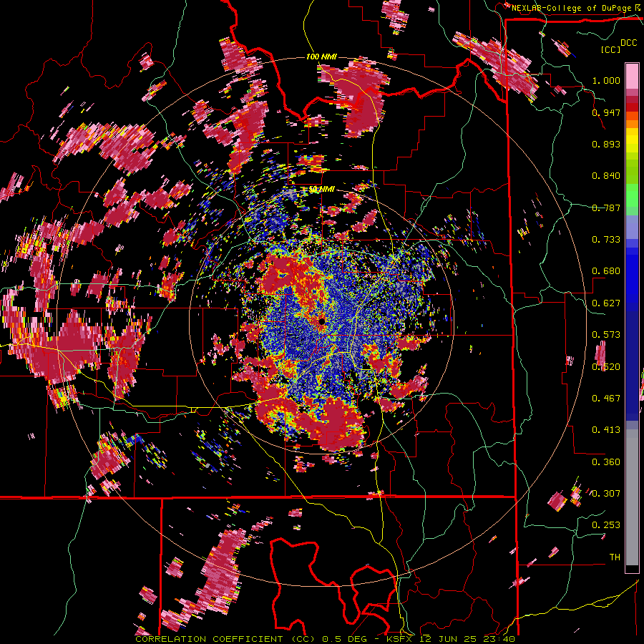This screenshot has height=644, width=644.
Task: Click the 0.253 scale value
Action: pos(606,525)
